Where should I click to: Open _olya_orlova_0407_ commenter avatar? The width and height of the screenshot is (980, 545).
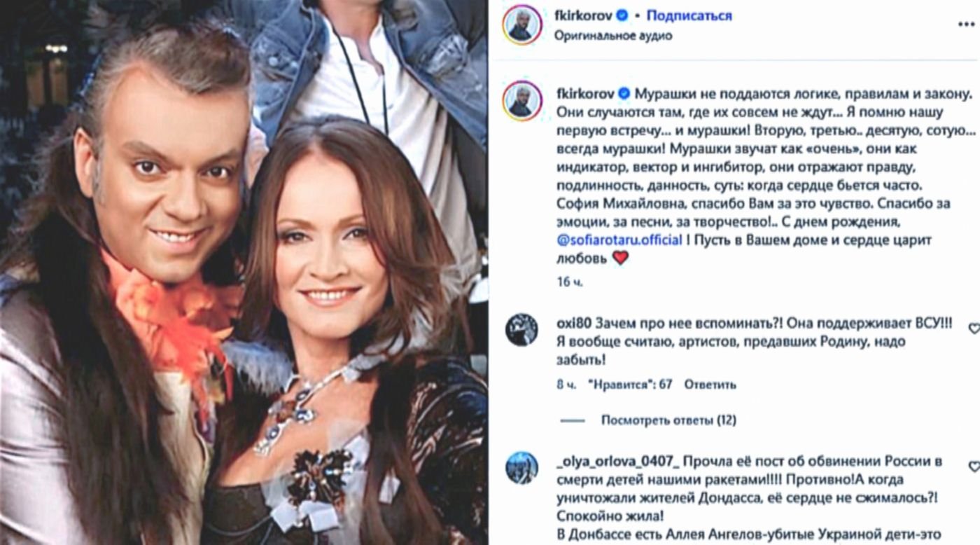[x=521, y=467]
